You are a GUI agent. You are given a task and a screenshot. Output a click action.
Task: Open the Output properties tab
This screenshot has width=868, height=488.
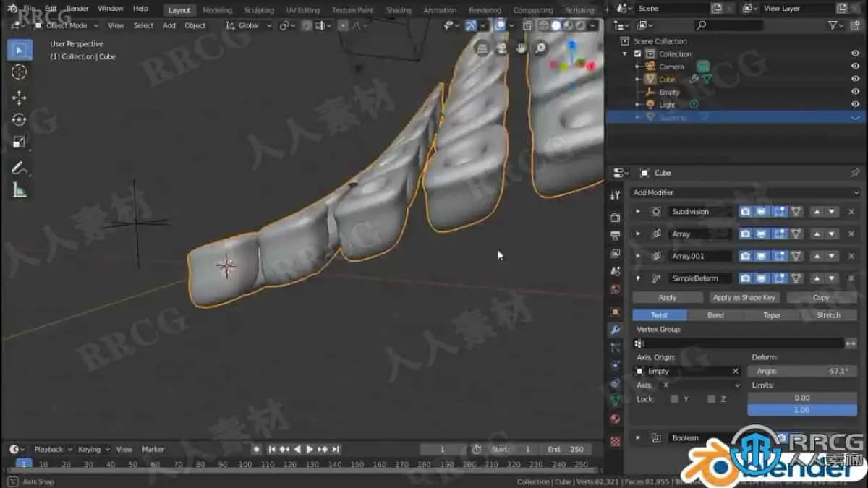pyautogui.click(x=615, y=236)
